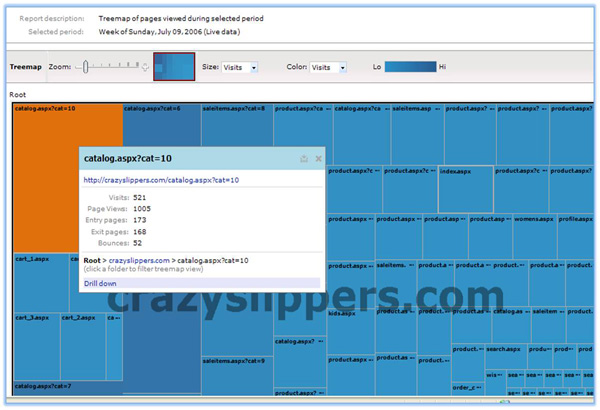The height and width of the screenshot is (410, 600).
Task: Click the Selected period date text
Action: (169, 32)
